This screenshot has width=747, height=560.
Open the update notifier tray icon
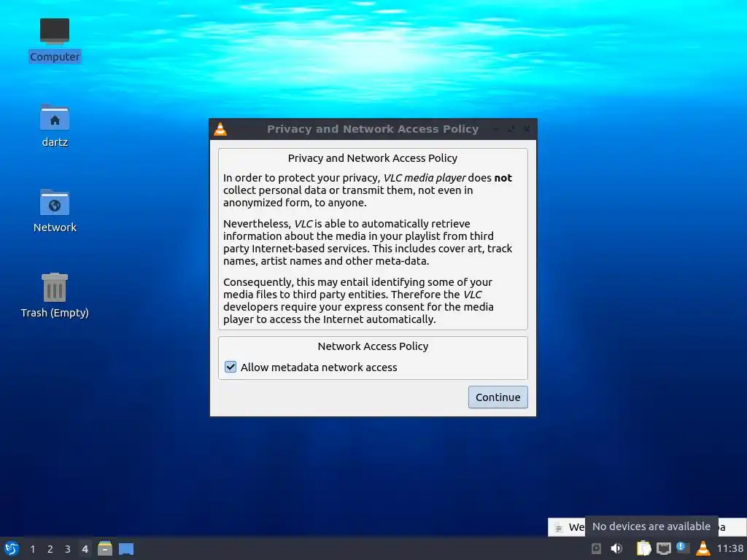pyautogui.click(x=683, y=548)
